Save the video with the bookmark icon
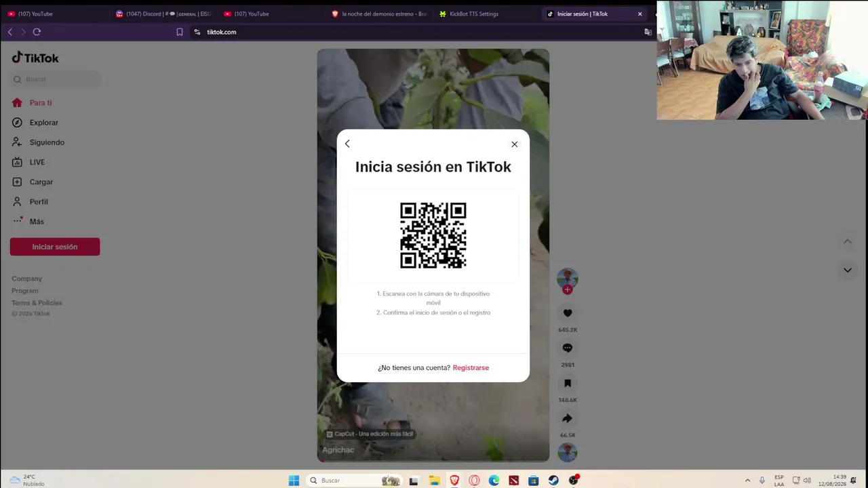This screenshot has height=488, width=868. pyautogui.click(x=568, y=384)
